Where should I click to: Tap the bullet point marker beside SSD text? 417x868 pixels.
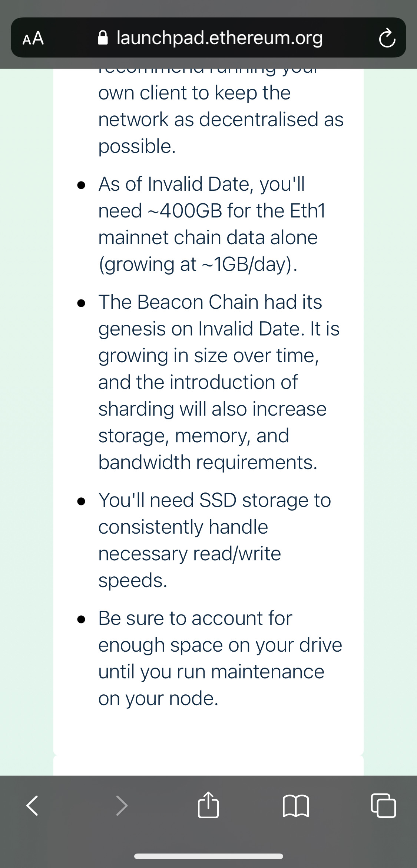tap(82, 501)
